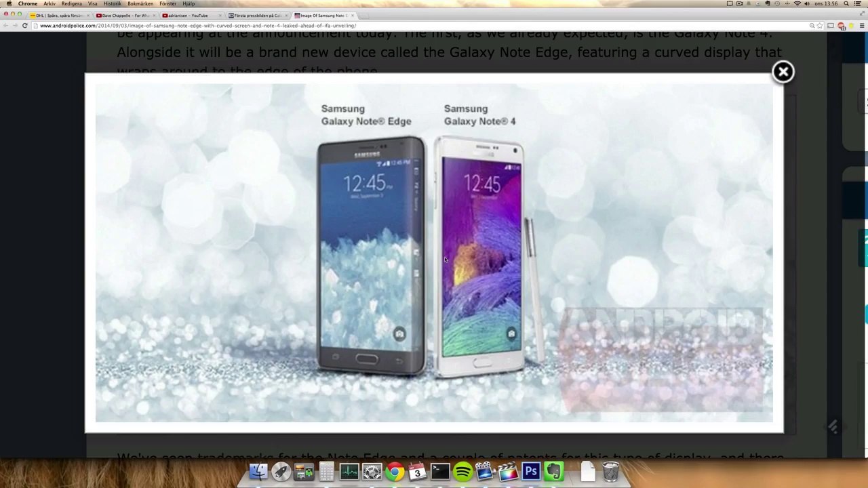Close the image lightbox with the X button
Viewport: 868px width, 488px height.
pos(783,72)
